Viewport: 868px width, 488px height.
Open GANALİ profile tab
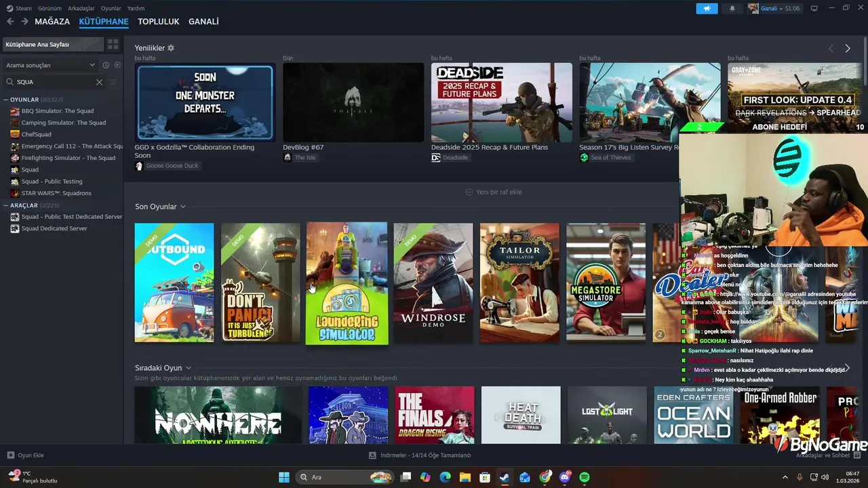tap(203, 22)
